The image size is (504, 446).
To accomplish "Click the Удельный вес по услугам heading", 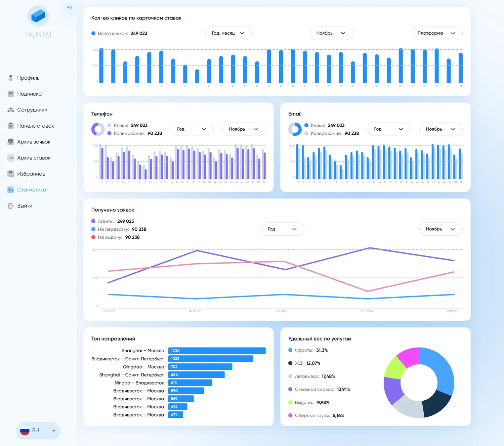I will click(x=320, y=339).
